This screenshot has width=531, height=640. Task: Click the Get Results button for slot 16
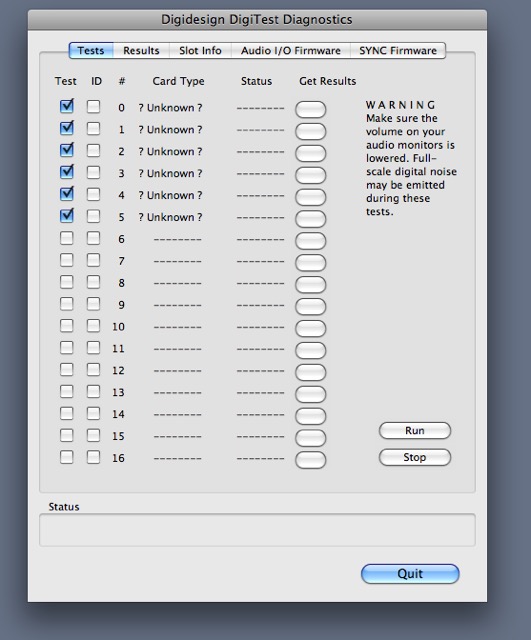(311, 460)
